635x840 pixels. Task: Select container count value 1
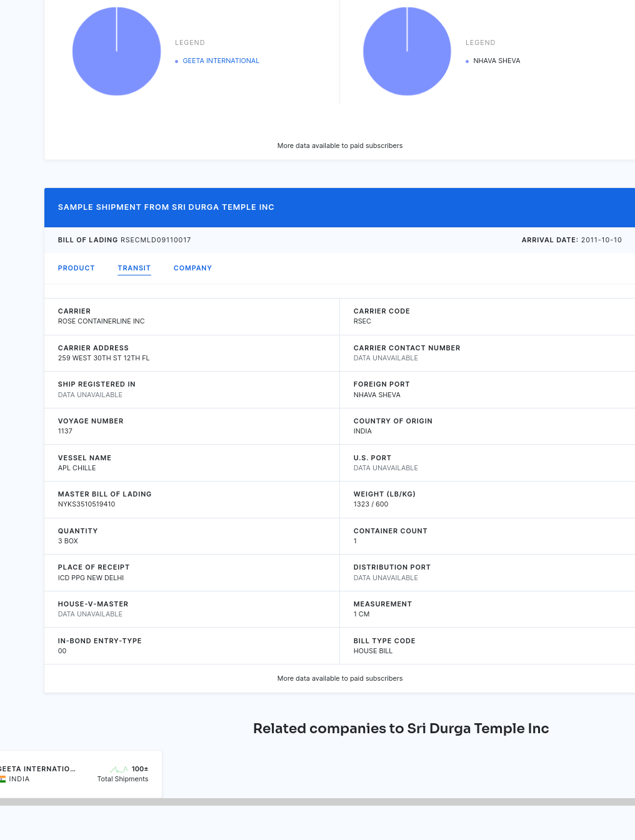tap(355, 541)
